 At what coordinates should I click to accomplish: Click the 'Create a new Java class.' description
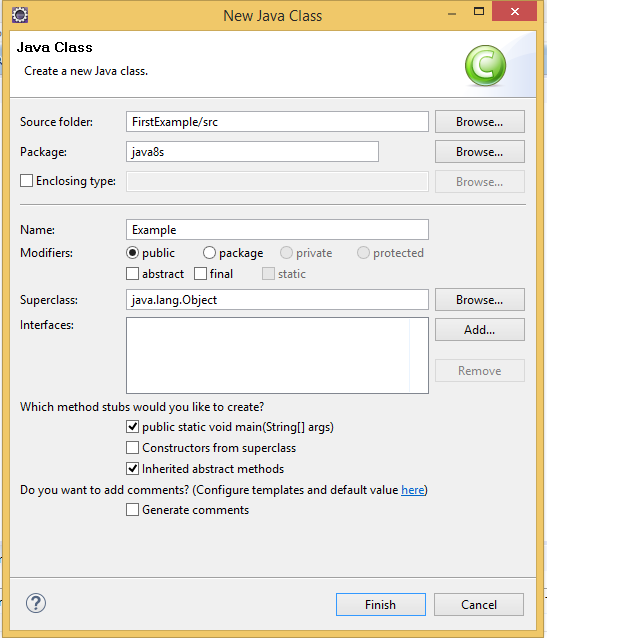click(x=86, y=71)
